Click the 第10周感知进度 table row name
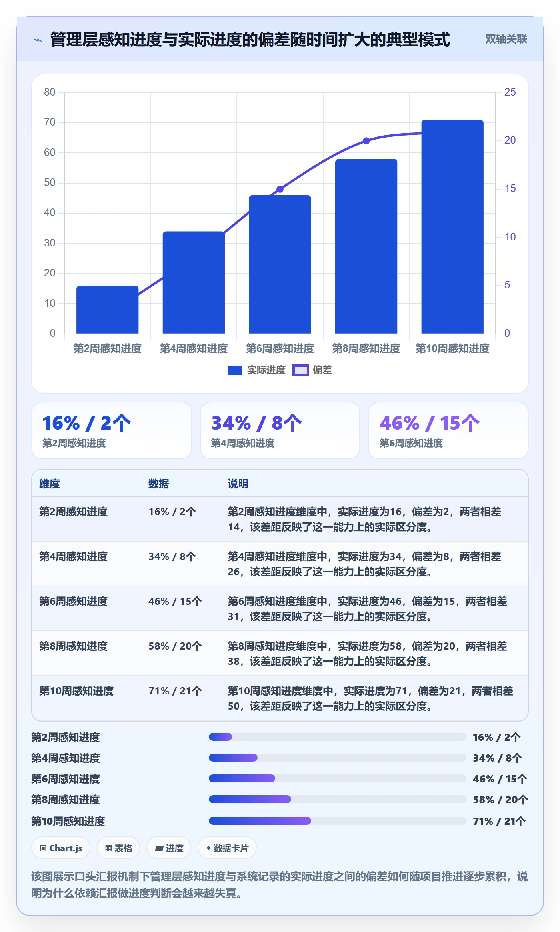This screenshot has width=560, height=932. [76, 691]
